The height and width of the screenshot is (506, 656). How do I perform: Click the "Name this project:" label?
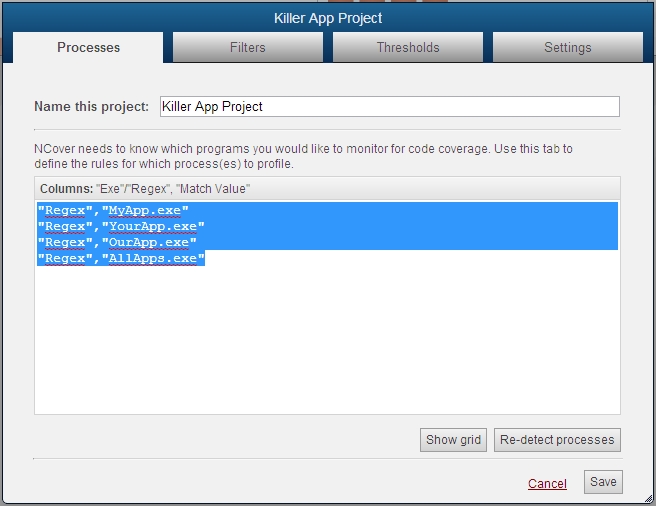(91, 107)
